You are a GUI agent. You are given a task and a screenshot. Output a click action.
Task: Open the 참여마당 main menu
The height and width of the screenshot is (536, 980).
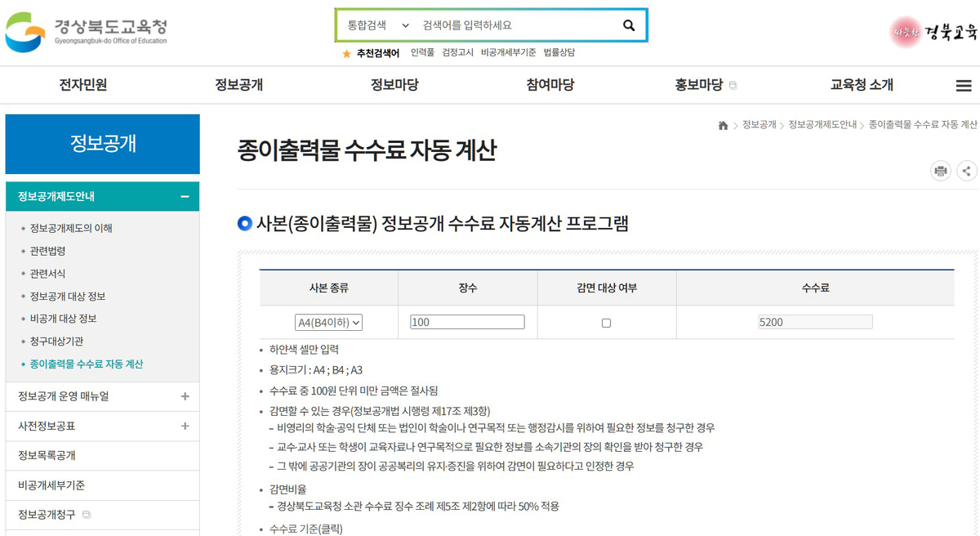[550, 85]
